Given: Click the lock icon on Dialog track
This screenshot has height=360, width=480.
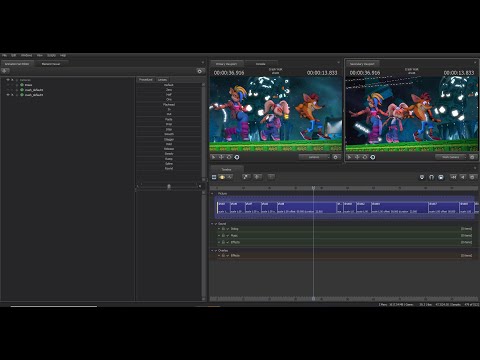Looking at the screenshot, I should coord(223,229).
